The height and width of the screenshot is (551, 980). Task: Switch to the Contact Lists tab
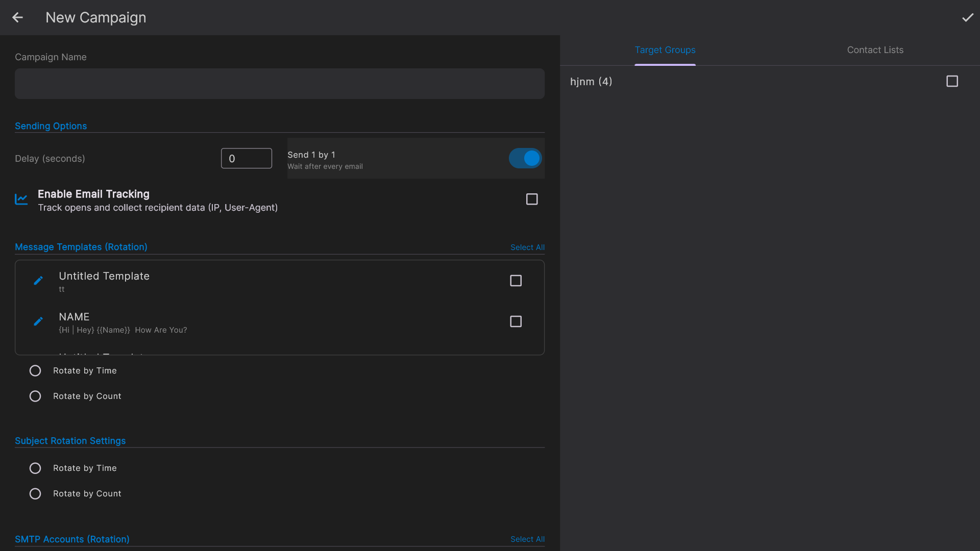[x=875, y=50]
